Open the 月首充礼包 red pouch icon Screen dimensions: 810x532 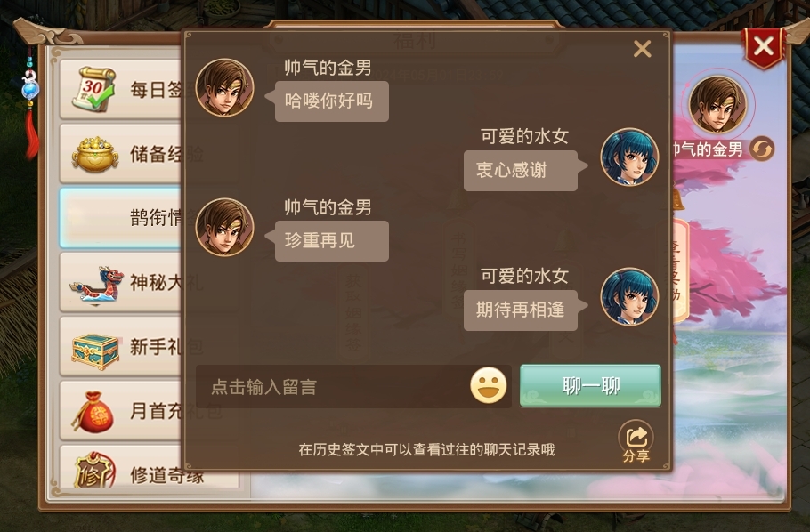click(x=93, y=412)
